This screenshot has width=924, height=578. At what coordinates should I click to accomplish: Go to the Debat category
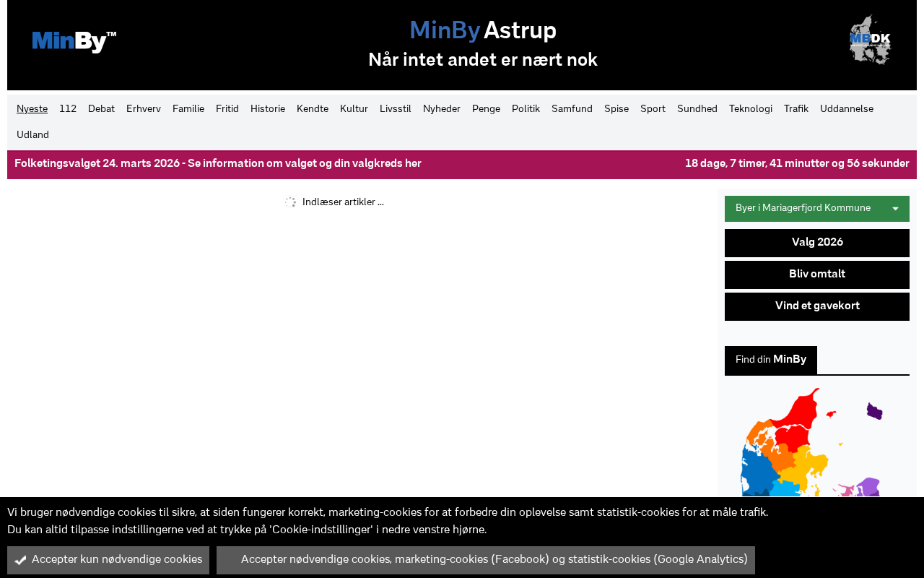tap(101, 109)
